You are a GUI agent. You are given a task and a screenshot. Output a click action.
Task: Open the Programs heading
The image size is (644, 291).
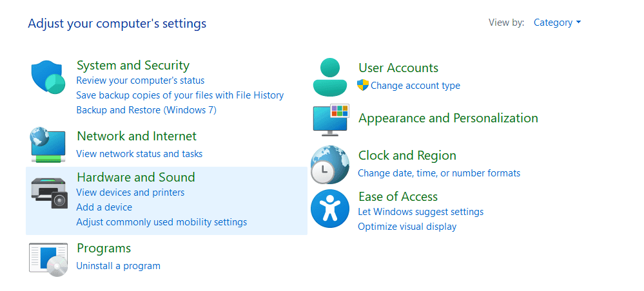pyautogui.click(x=104, y=249)
